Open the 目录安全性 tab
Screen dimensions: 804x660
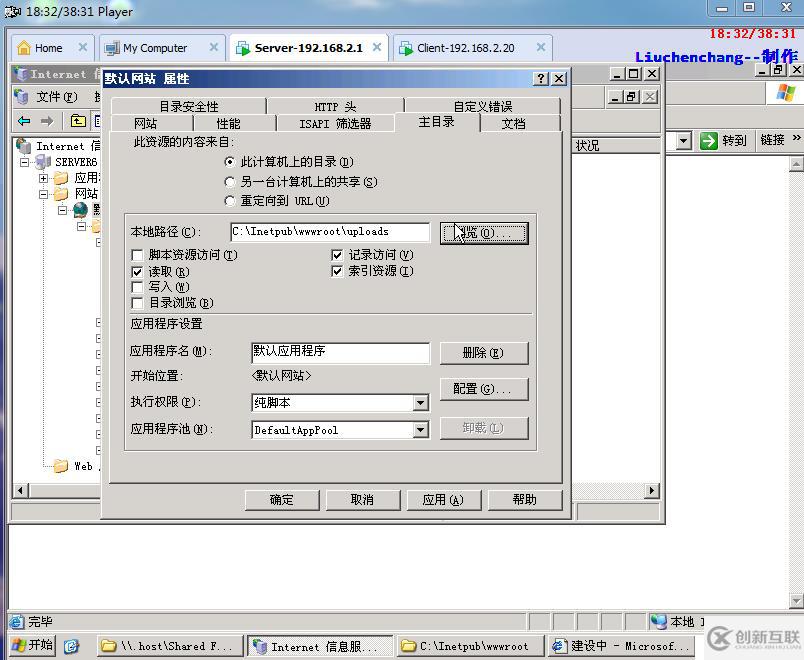point(189,106)
